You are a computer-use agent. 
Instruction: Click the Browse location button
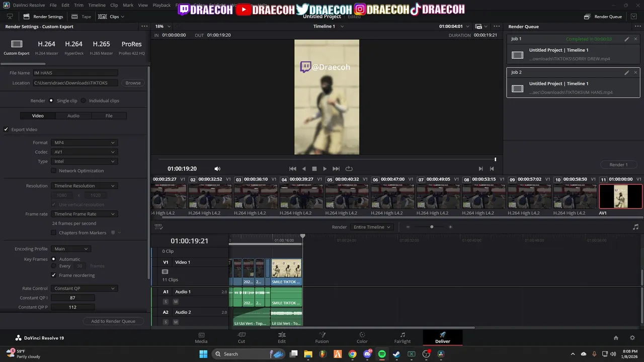pyautogui.click(x=133, y=83)
